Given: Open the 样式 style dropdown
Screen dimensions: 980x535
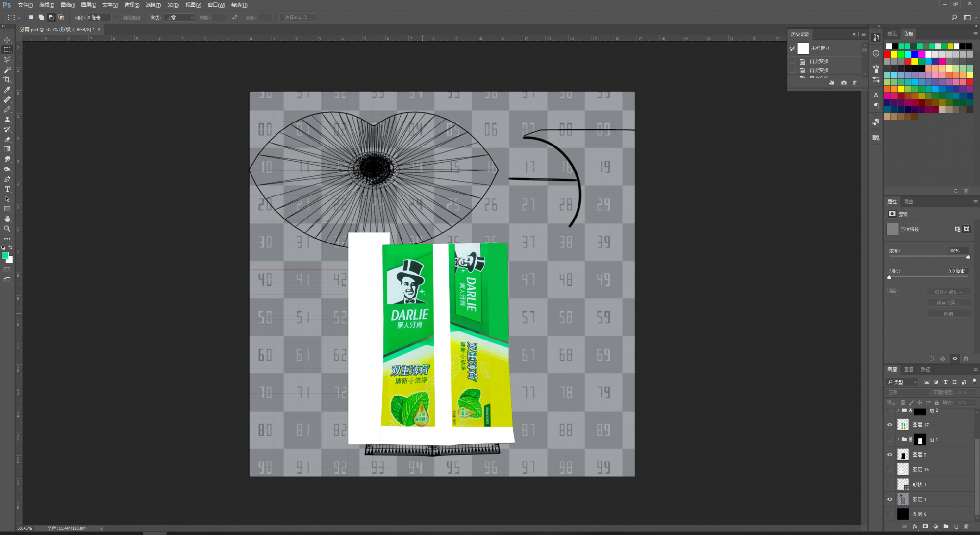Looking at the screenshot, I should coord(179,18).
